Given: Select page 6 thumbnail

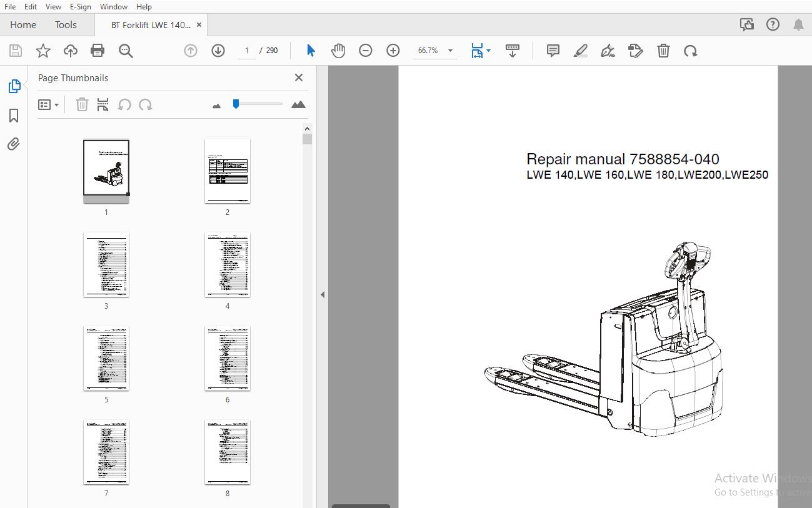Looking at the screenshot, I should (228, 358).
